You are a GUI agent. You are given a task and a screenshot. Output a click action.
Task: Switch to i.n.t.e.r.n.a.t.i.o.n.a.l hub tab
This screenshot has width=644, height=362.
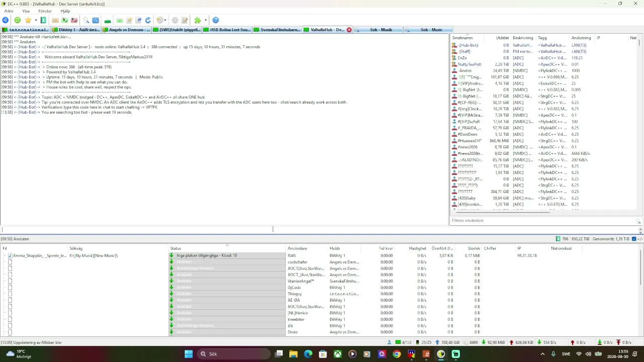point(25,30)
